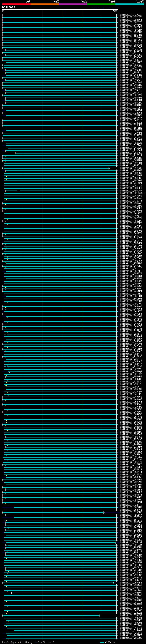Select hit label UniRef100_P12330
The width and height of the screenshot is (146, 644).
(x=131, y=382)
